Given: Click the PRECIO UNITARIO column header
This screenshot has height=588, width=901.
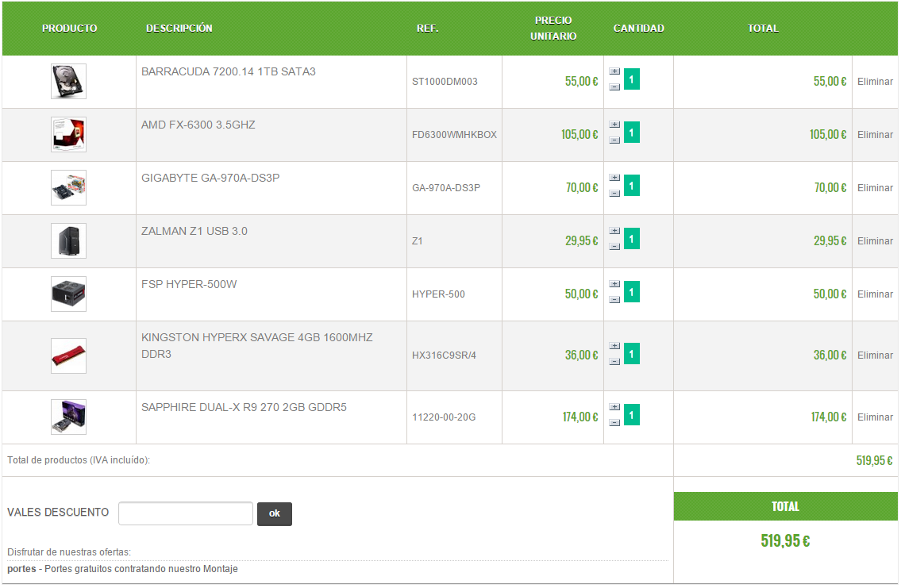Looking at the screenshot, I should pos(553,28).
